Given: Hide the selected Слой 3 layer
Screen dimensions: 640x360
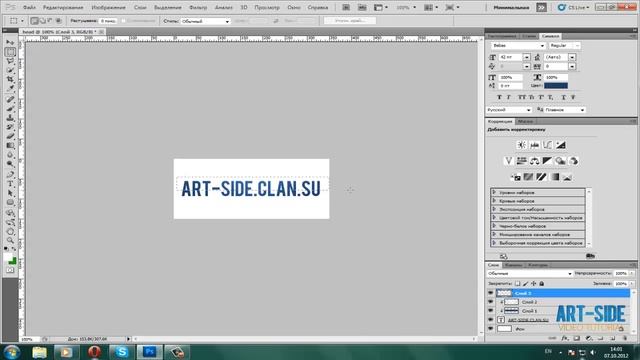Looking at the screenshot, I should pyautogui.click(x=491, y=293).
